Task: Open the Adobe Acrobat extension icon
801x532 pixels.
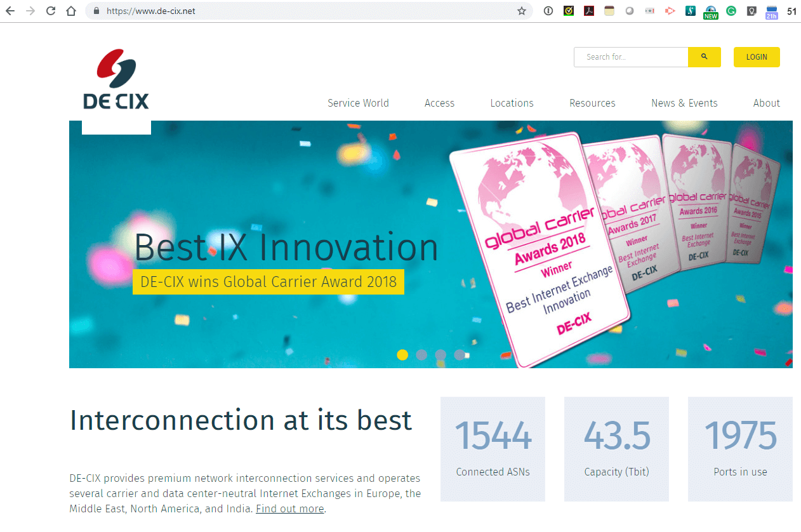Action: click(589, 11)
